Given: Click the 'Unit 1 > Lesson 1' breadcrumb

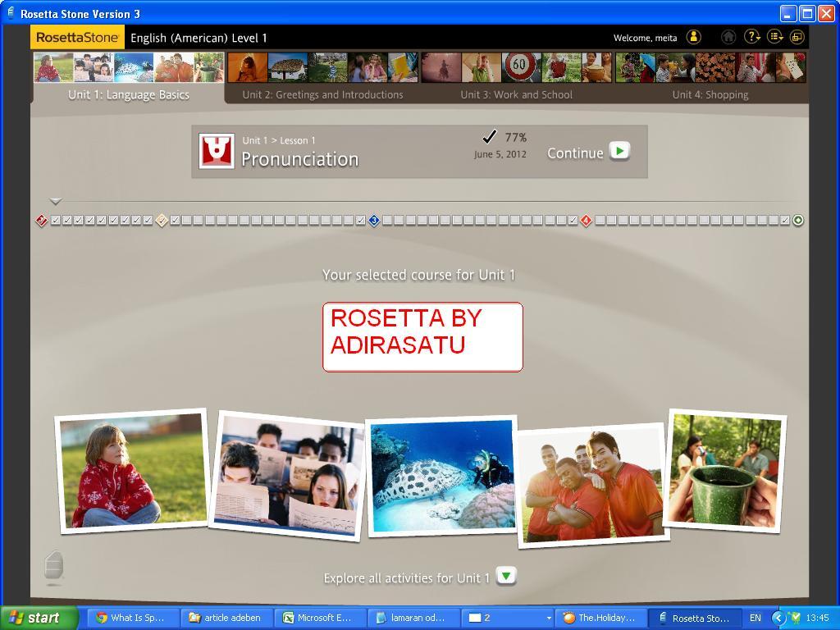Looking at the screenshot, I should [279, 140].
